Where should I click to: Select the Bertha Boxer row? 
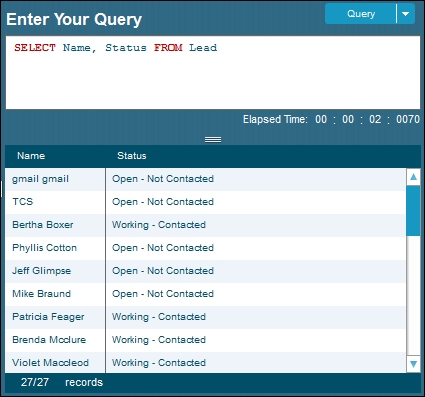[x=206, y=225]
